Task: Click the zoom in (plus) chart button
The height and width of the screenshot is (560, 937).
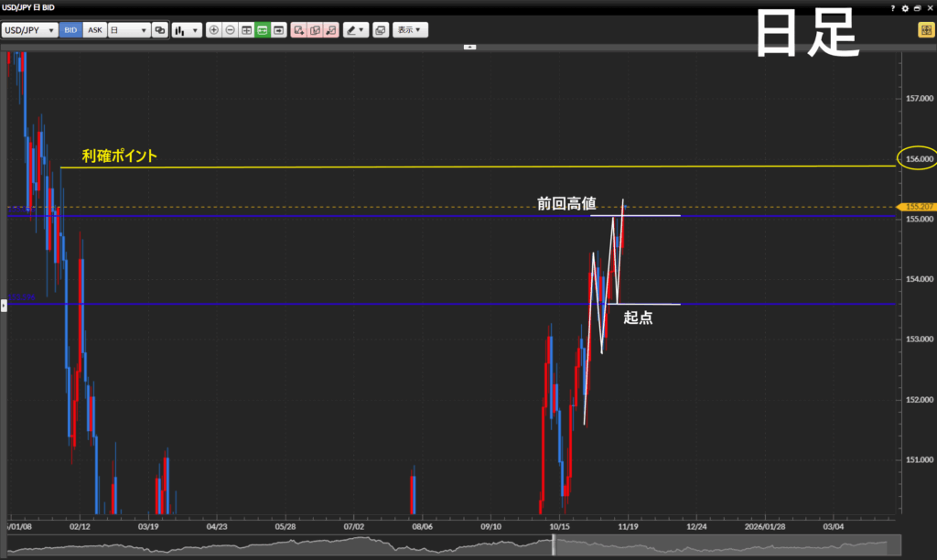Action: 214,30
